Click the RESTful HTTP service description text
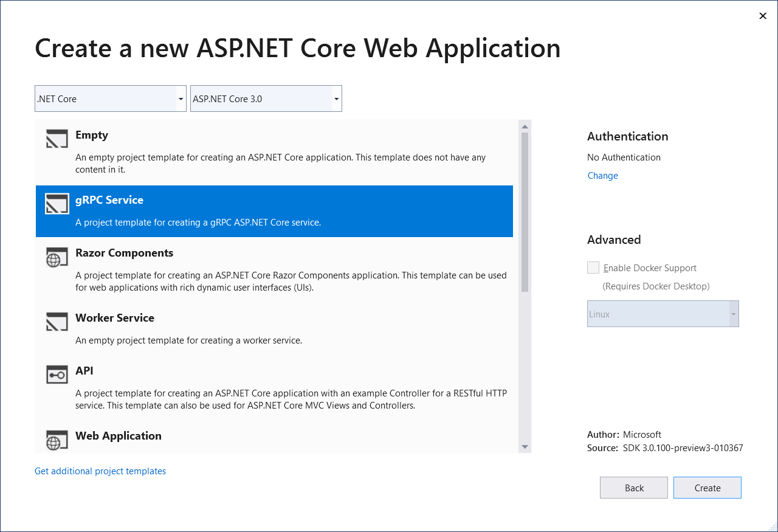Screen dimensions: 778x532 coord(291,399)
